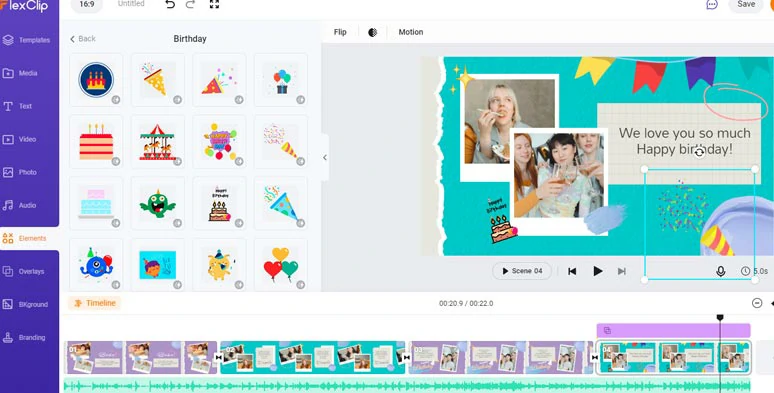Open the chat help icon
The height and width of the screenshot is (393, 774).
tap(712, 4)
